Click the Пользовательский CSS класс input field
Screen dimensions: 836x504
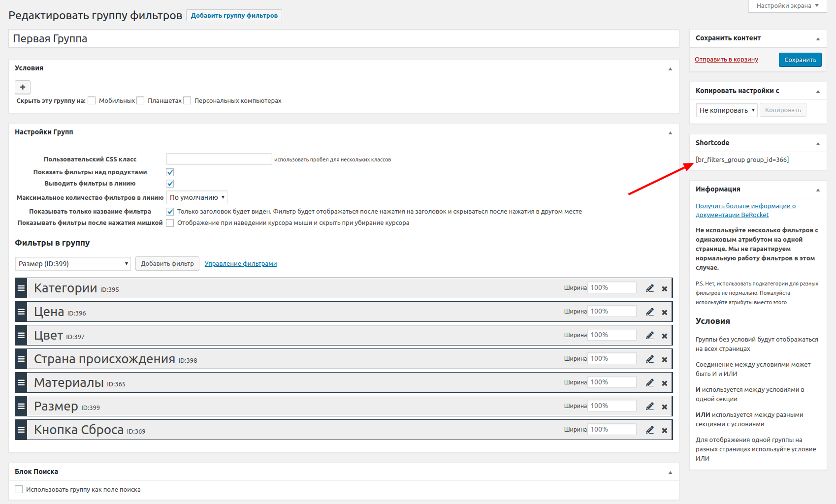click(219, 159)
